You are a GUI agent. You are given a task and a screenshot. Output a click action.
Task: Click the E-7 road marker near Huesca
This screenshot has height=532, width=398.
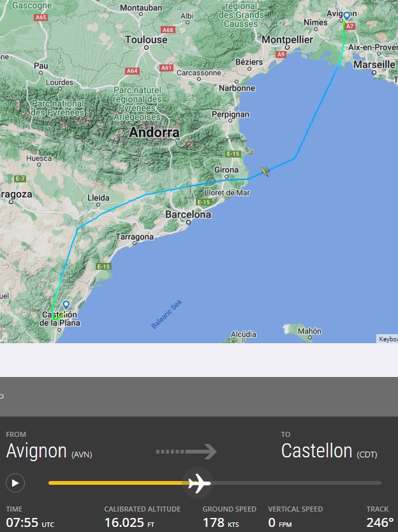(20, 179)
